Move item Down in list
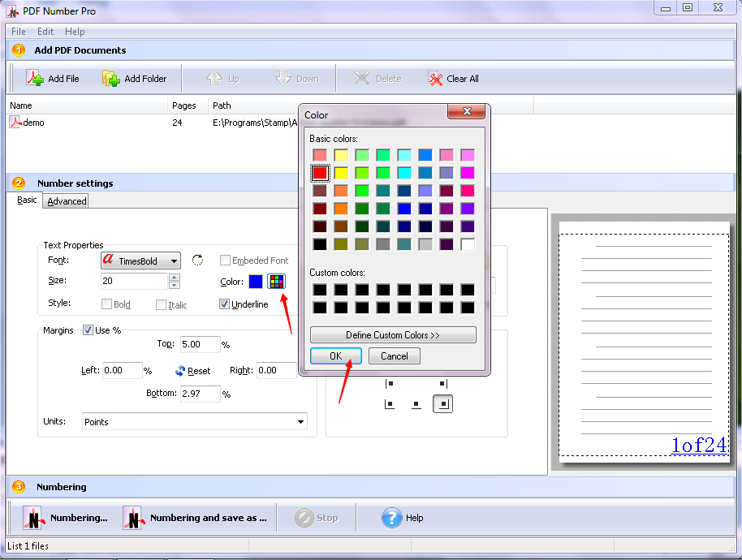Screen dimensions: 742x560 [x=297, y=78]
